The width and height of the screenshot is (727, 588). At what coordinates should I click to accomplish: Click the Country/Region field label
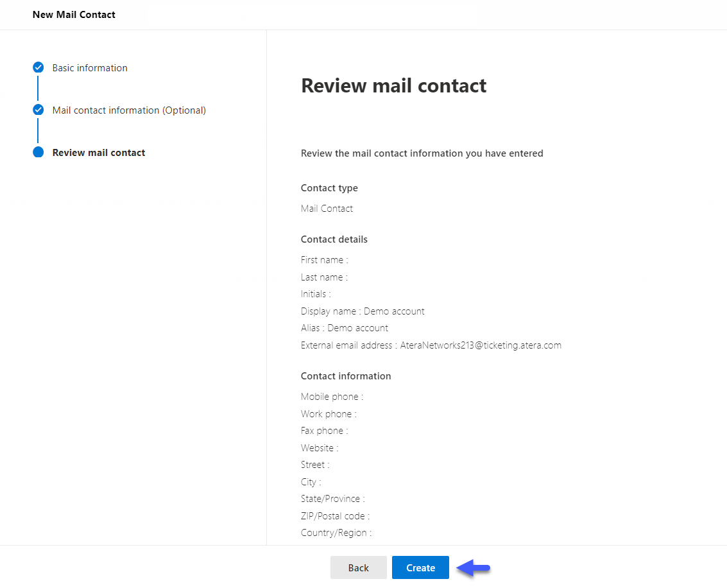point(336,533)
